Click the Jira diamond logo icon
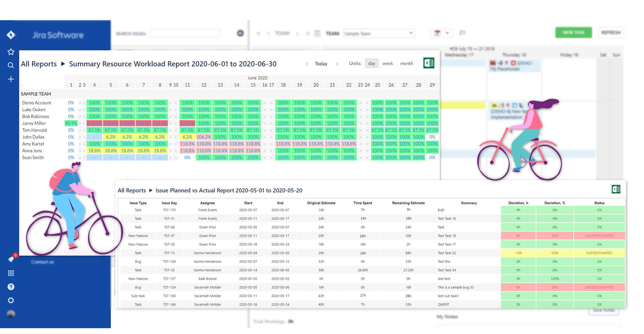This screenshot has width=644, height=334. pyautogui.click(x=11, y=35)
